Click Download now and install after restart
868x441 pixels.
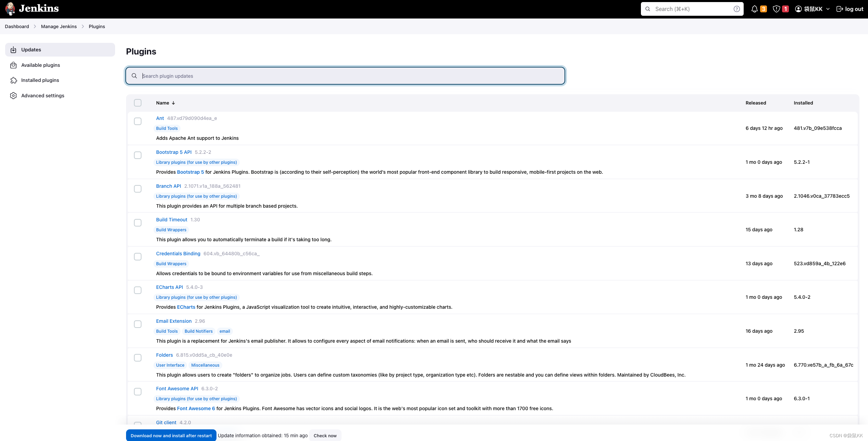click(171, 435)
